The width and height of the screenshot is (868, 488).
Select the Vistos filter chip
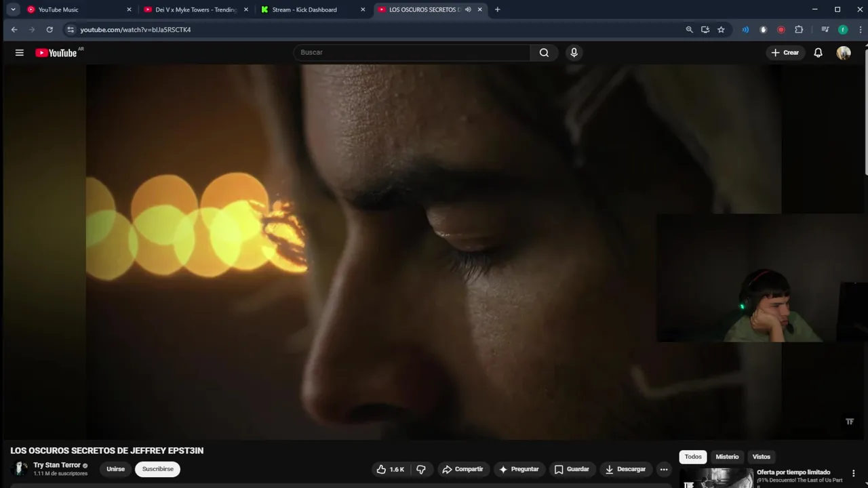click(x=762, y=457)
